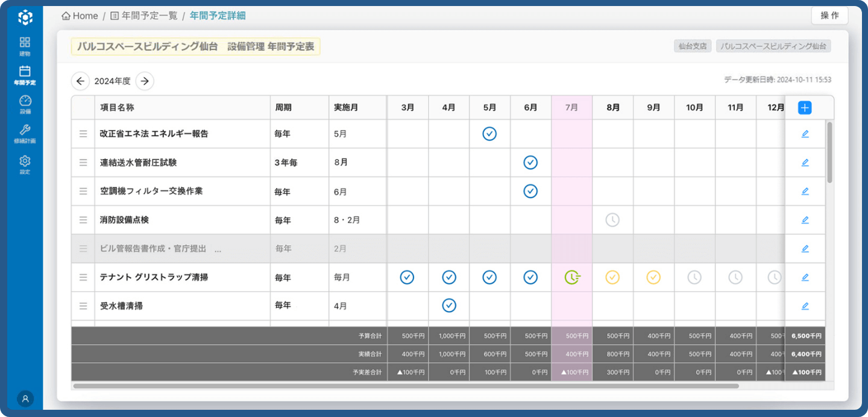Navigate to Home breadcrumb
The width and height of the screenshot is (868, 417).
[x=80, y=16]
